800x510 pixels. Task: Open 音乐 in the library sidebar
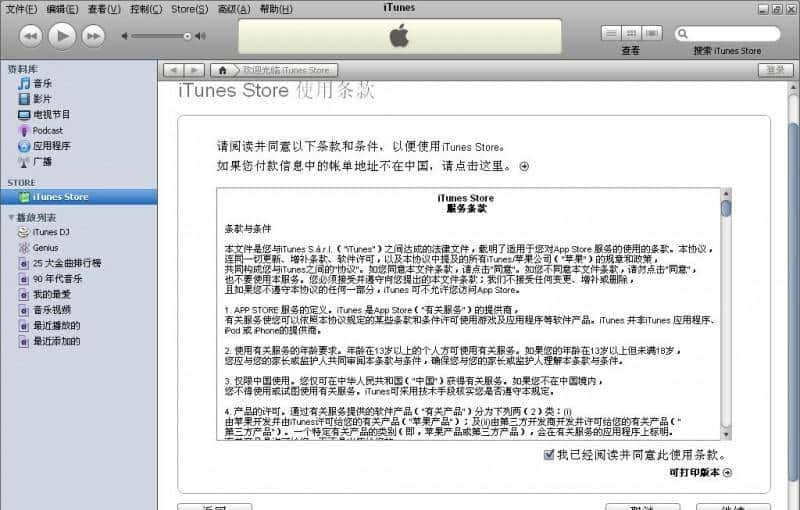(42, 84)
